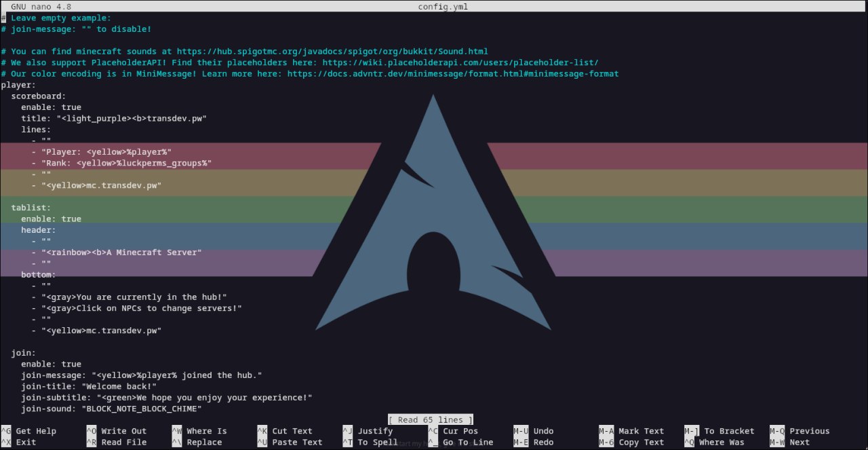Click the Undo shortcut label
This screenshot has width=868, height=450.
[x=543, y=431]
